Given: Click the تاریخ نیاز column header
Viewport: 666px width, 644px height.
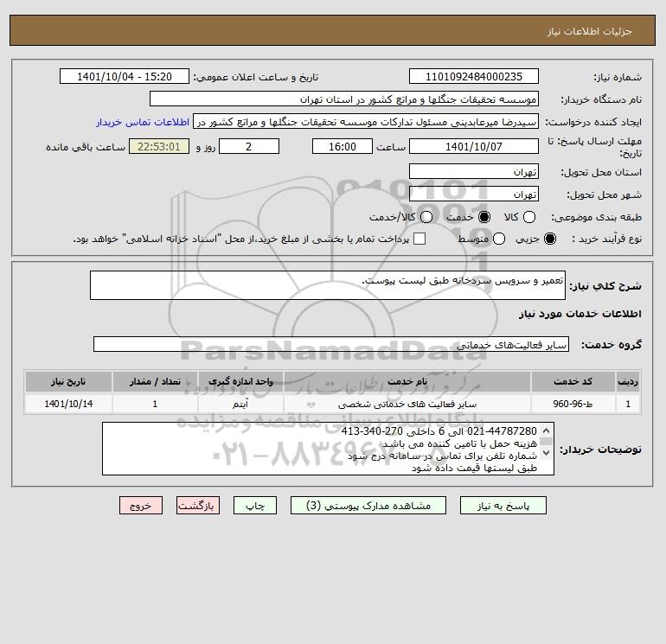Looking at the screenshot, I should click(68, 381).
